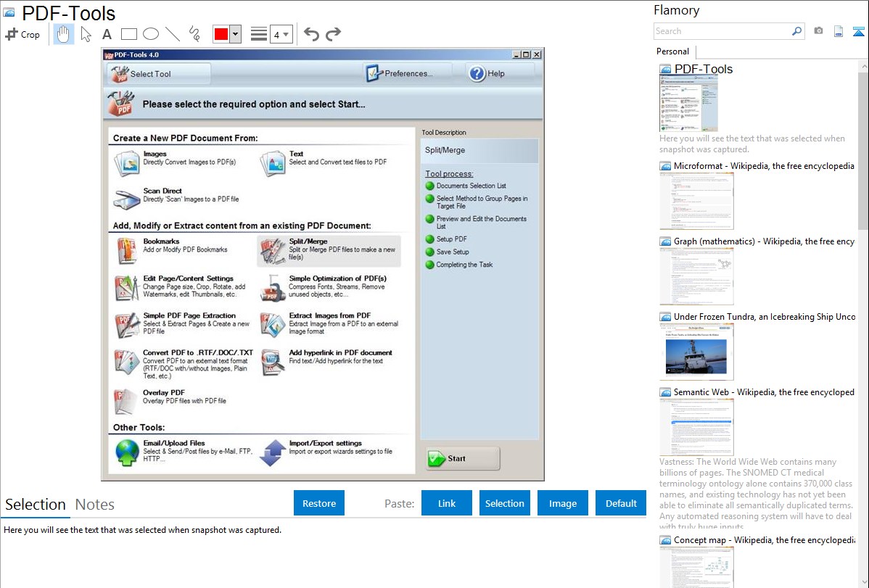Select the straight line tool
869x588 pixels.
point(173,34)
